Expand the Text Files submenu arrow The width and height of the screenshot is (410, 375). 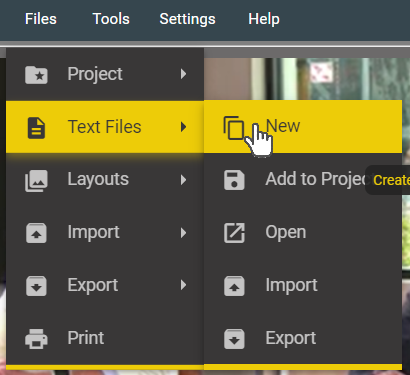183,127
